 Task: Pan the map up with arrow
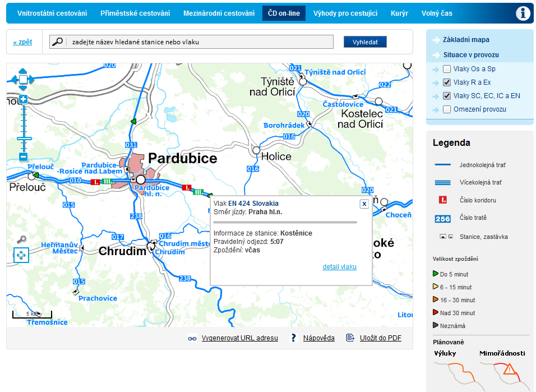click(23, 71)
